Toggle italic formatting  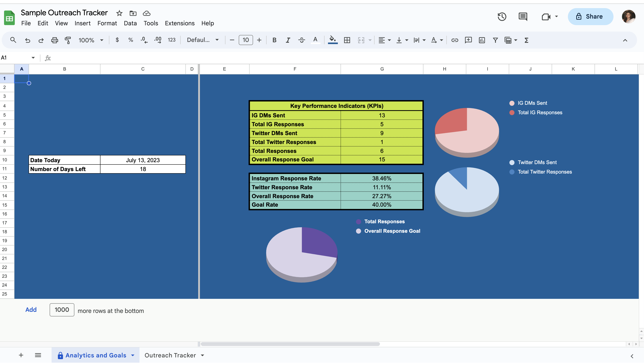click(x=288, y=40)
